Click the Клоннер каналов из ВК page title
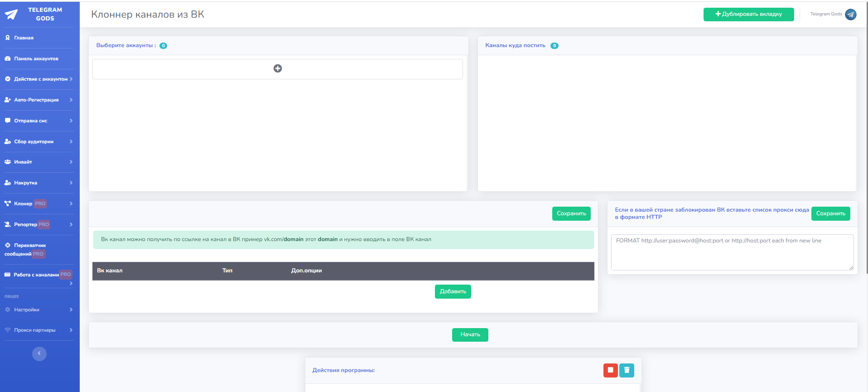 (x=148, y=15)
